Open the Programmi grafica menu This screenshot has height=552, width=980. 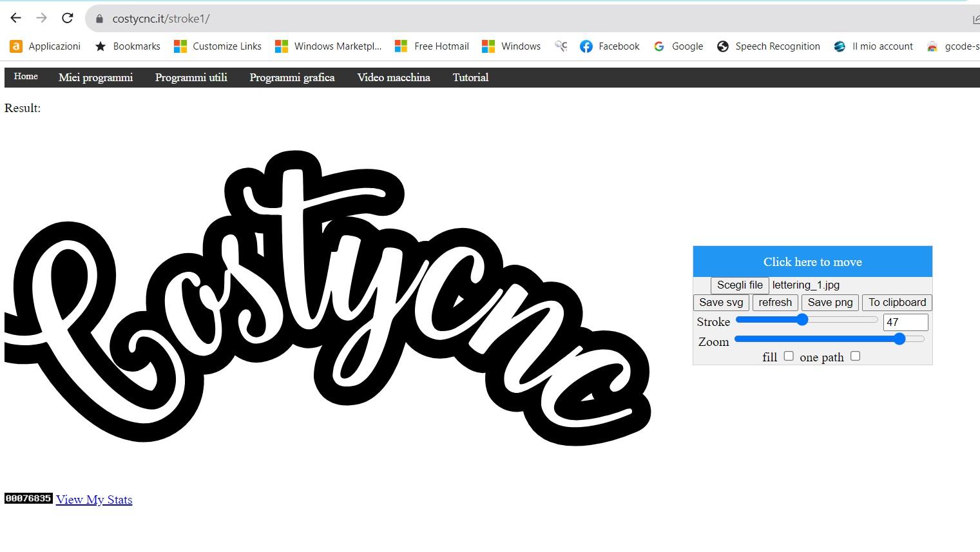point(292,77)
